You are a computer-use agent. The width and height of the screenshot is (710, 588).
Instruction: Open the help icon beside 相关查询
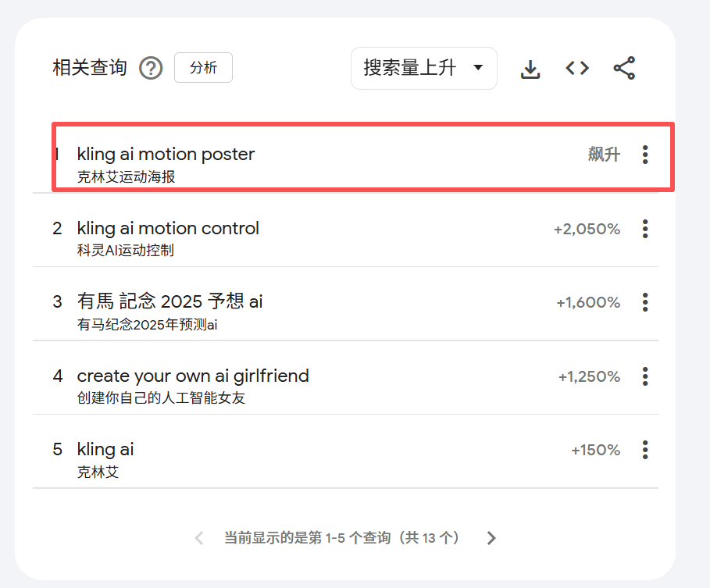click(x=151, y=69)
